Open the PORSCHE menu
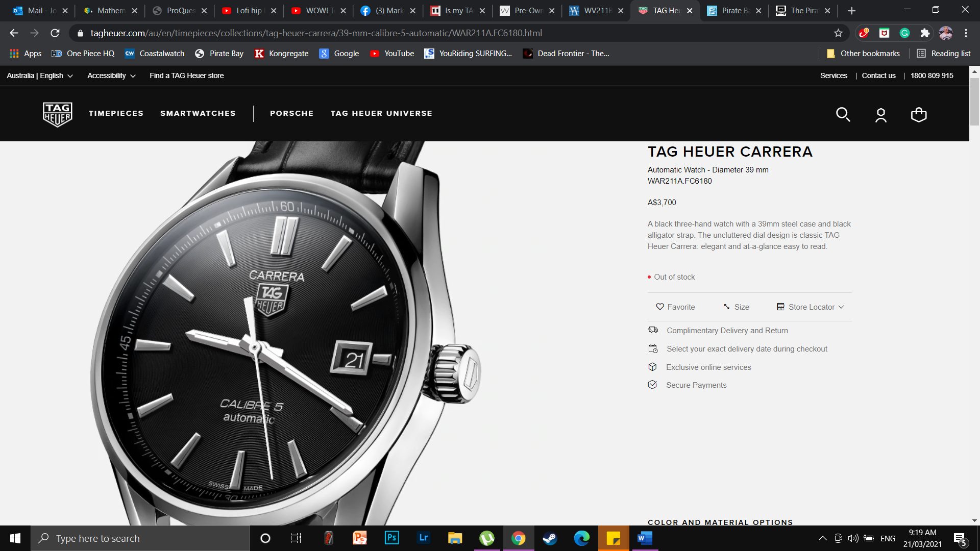 tap(292, 113)
